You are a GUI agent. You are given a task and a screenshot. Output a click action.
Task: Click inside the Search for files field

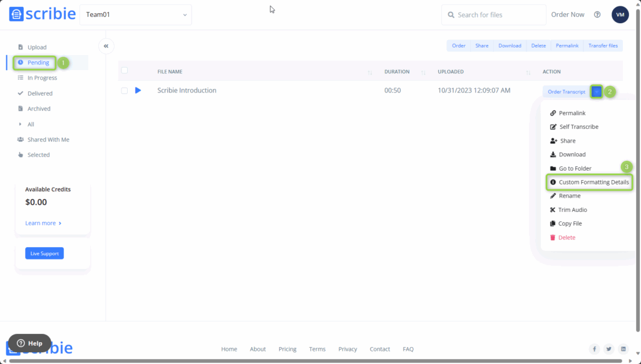(x=493, y=14)
